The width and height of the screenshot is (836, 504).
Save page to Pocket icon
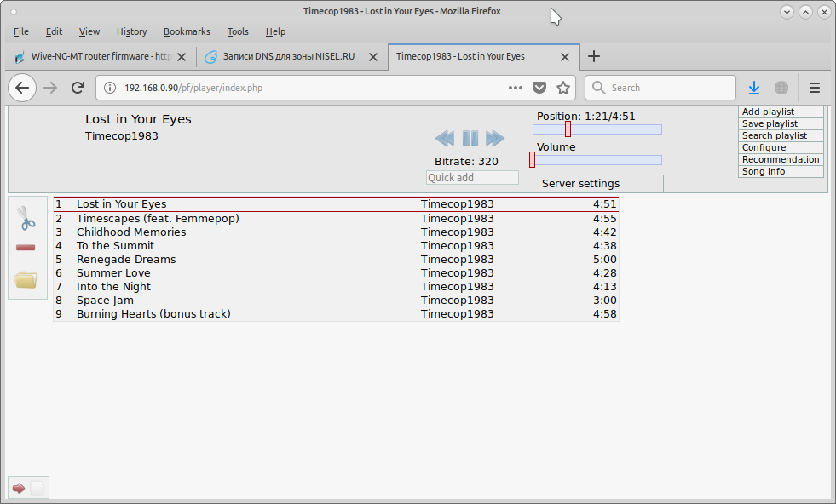point(539,88)
